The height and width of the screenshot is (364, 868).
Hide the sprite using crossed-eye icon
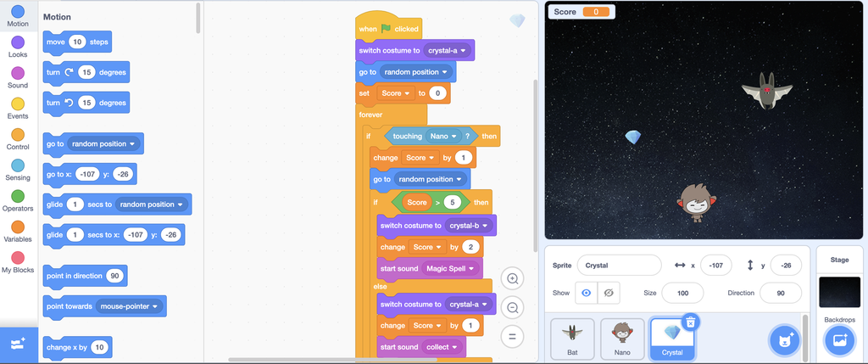(x=607, y=293)
